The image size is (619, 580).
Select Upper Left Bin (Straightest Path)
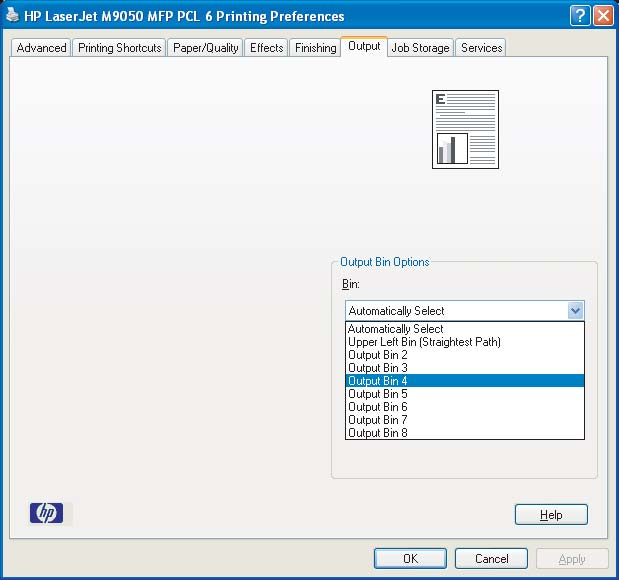(x=465, y=342)
